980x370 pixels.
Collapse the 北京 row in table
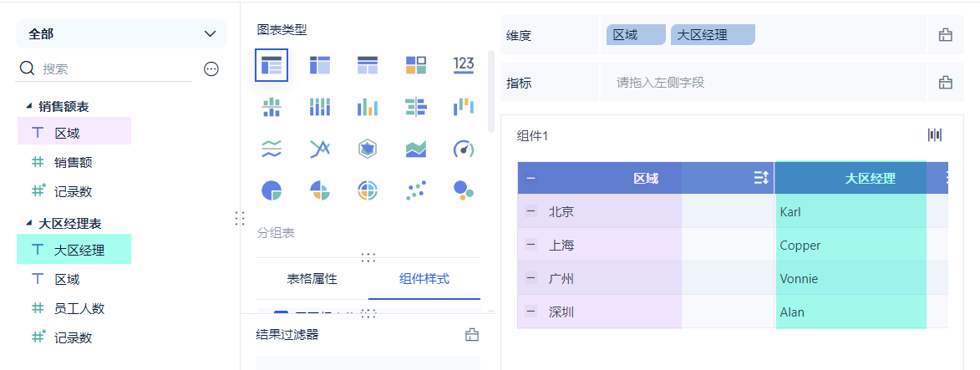(x=531, y=211)
